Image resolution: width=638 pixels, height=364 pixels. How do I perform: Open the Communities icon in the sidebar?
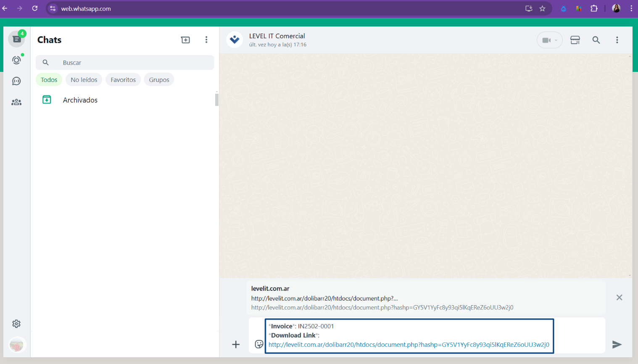pos(17,102)
